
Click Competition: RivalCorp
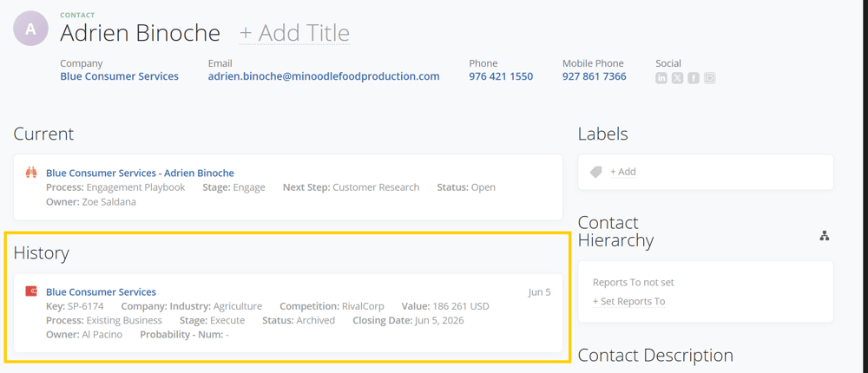(332, 306)
